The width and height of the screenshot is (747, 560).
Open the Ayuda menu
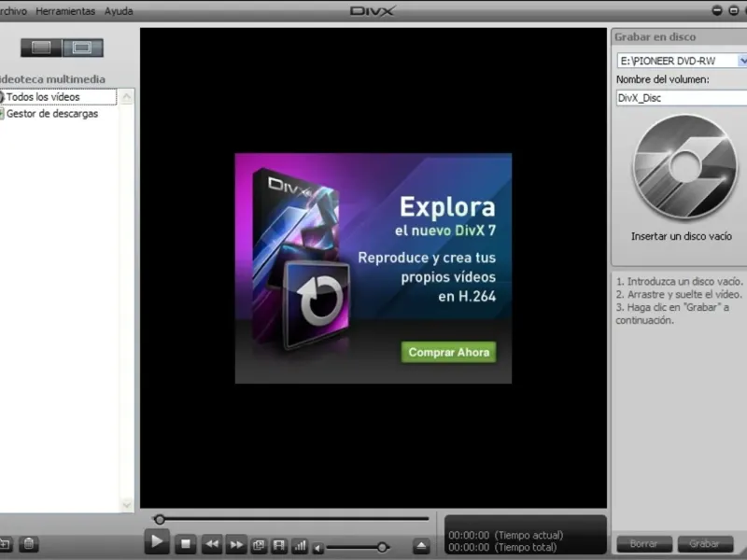pos(119,11)
